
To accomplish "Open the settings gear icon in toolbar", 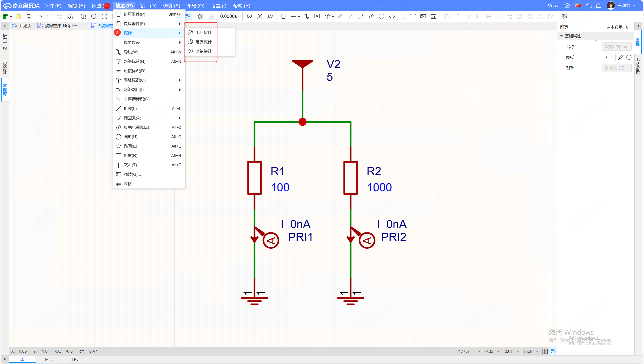I will 564,17.
